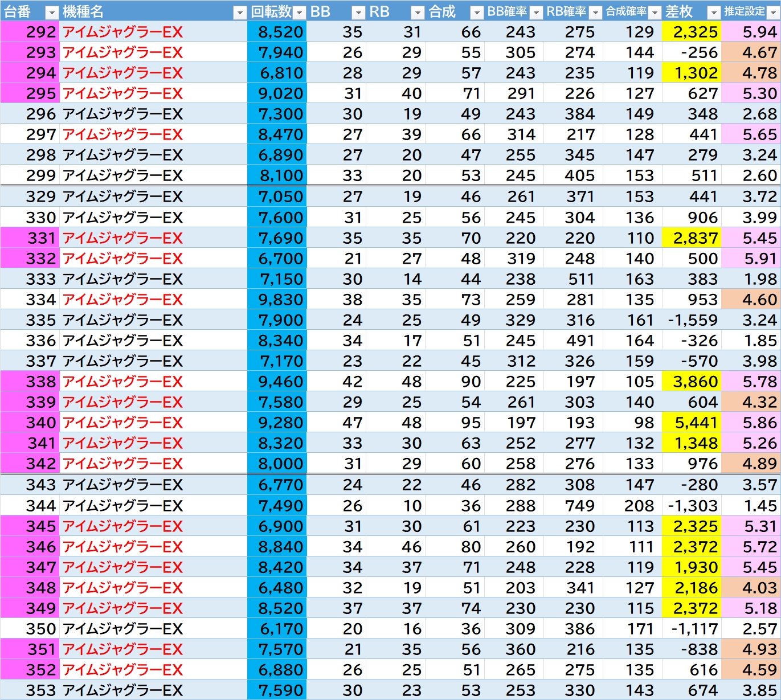This screenshot has height=700, width=781.
Task: Click the 4.03 推定設定 cell
Action: coord(751,588)
